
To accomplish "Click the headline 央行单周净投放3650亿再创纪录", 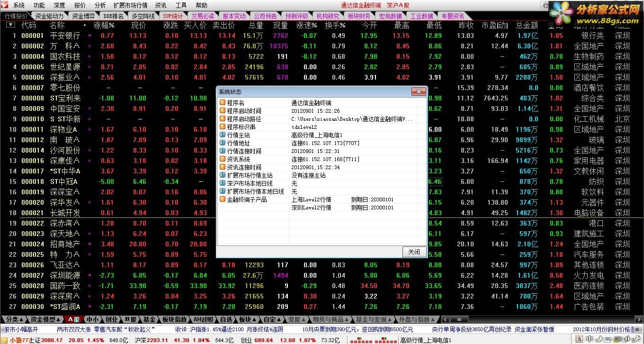I will point(471,329).
